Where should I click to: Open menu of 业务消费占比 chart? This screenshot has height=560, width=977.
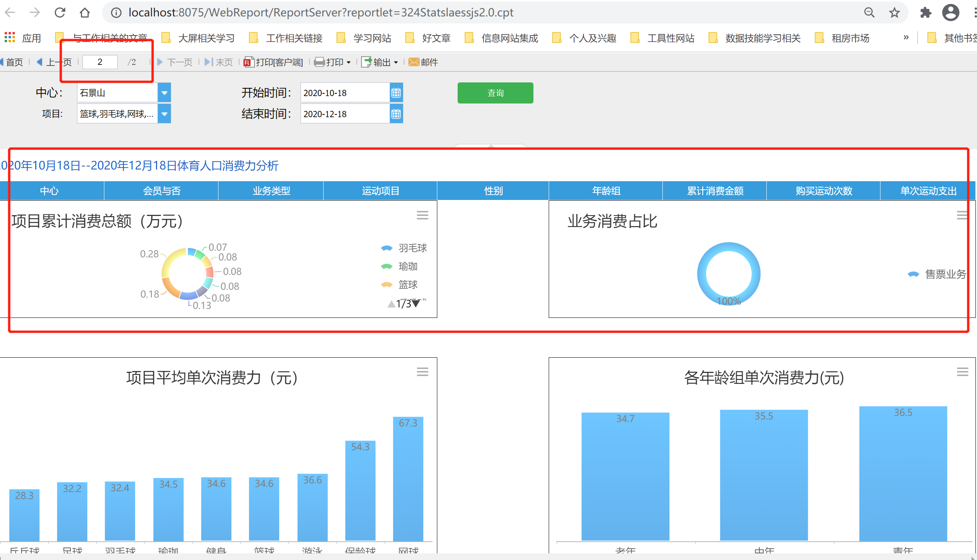[962, 215]
